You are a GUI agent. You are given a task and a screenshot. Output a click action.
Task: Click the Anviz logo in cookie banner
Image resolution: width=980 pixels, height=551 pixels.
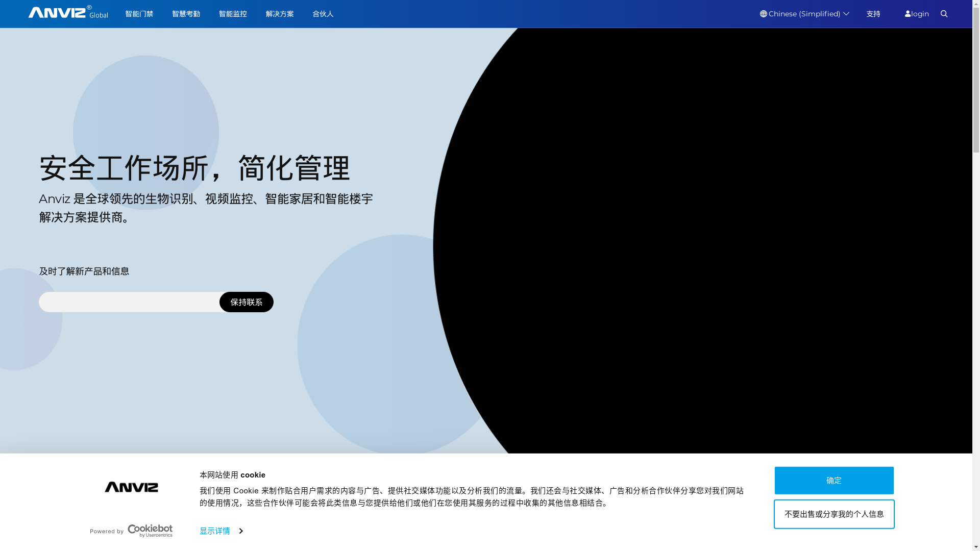[131, 487]
